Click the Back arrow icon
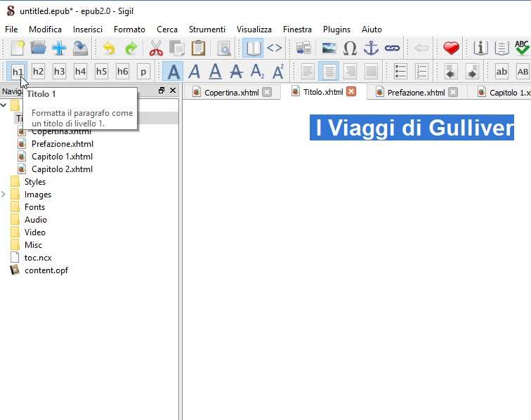This screenshot has height=420, width=531. click(421, 48)
